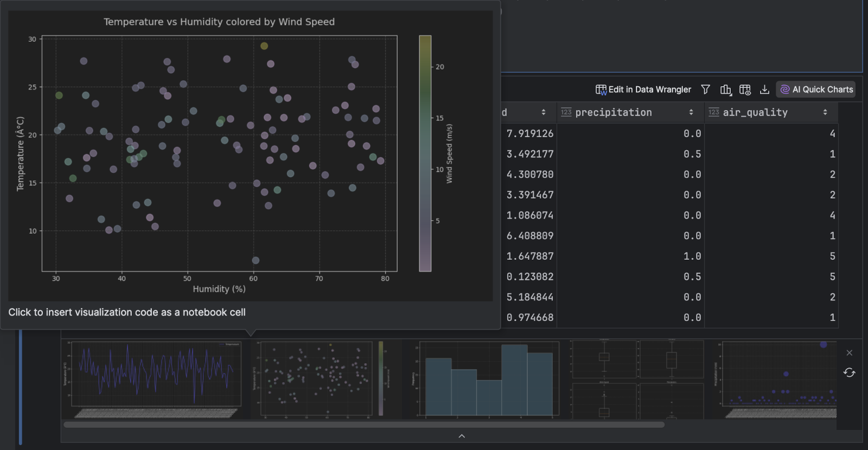Viewport: 868px width, 450px height.
Task: Sort the air_quality column using its arrows
Action: pyautogui.click(x=825, y=112)
